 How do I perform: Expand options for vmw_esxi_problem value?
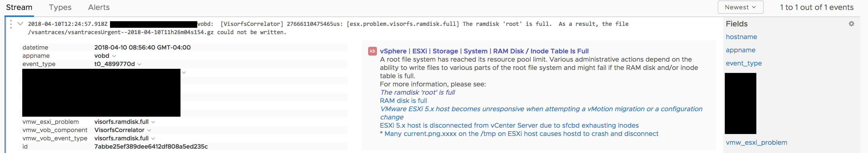[153, 122]
